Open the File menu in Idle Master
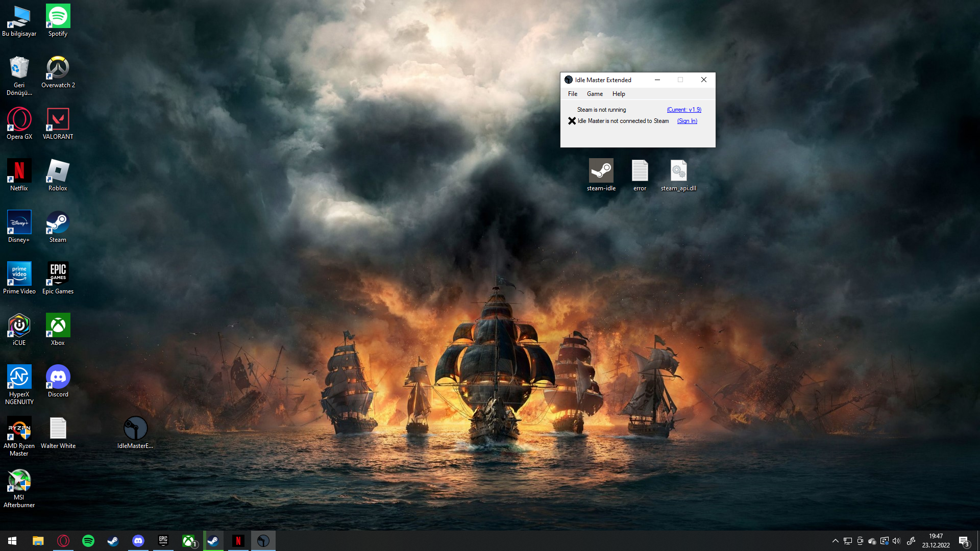This screenshot has height=551, width=980. click(573, 94)
